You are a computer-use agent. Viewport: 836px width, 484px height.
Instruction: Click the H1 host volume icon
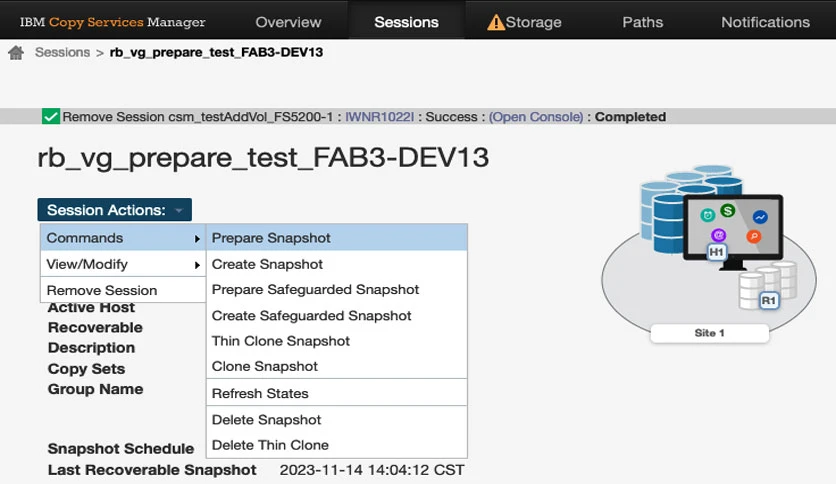[x=716, y=252]
